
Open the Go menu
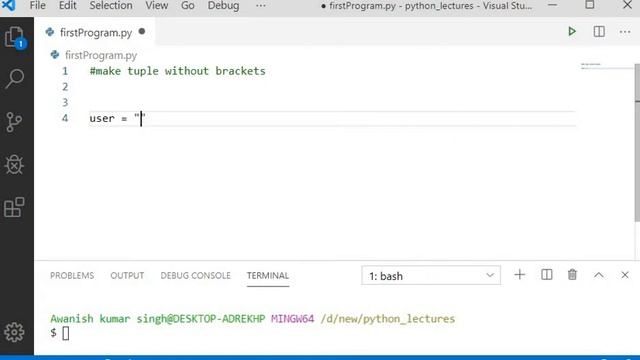coord(187,6)
